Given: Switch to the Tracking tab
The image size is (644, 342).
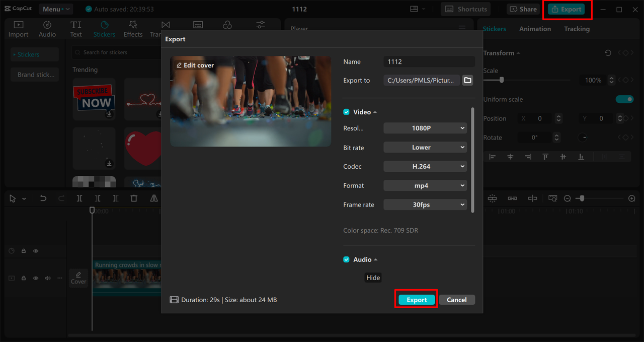Looking at the screenshot, I should 577,29.
